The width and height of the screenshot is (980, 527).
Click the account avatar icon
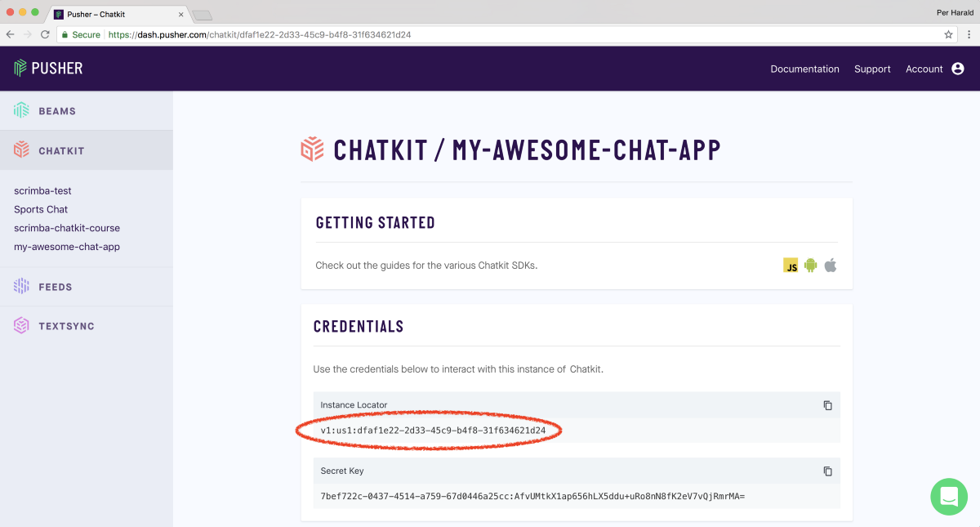pos(958,69)
